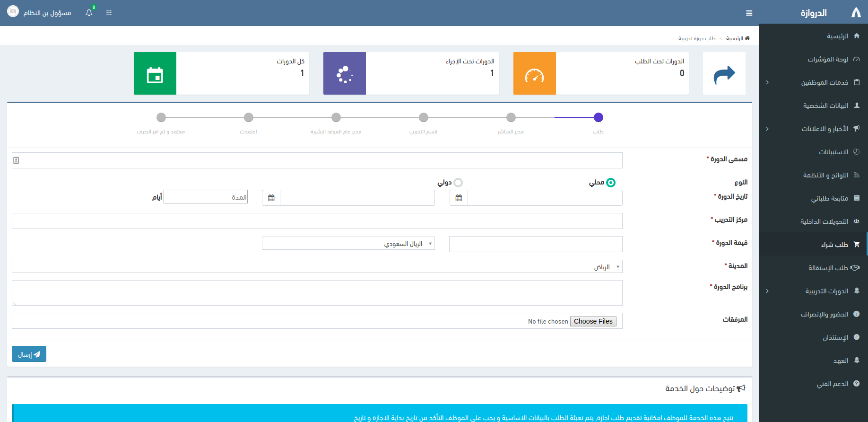
Task: Open طلب شراء in the sidebar
Action: coord(834,245)
